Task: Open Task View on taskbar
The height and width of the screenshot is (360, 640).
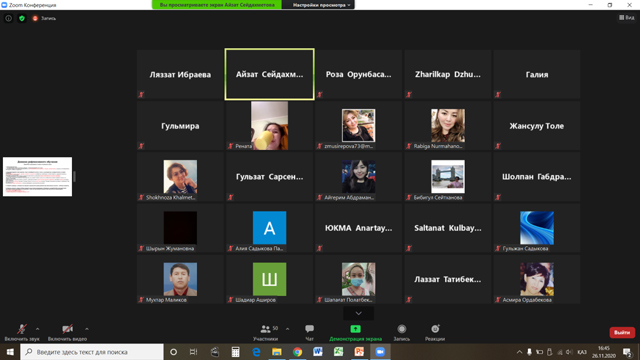Action: [193, 352]
